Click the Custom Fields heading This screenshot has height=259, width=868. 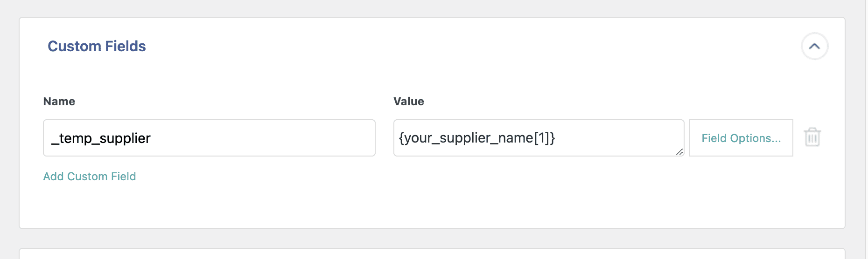pos(97,46)
